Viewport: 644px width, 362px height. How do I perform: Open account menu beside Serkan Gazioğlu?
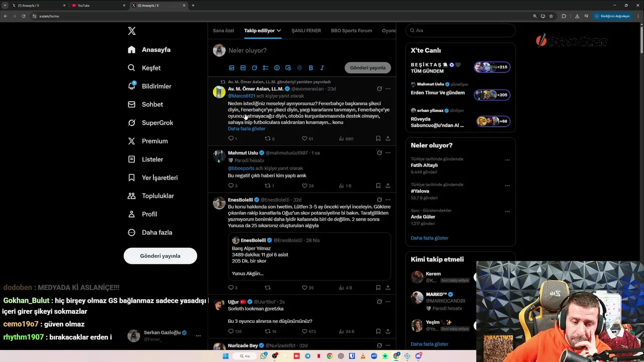tap(198, 336)
